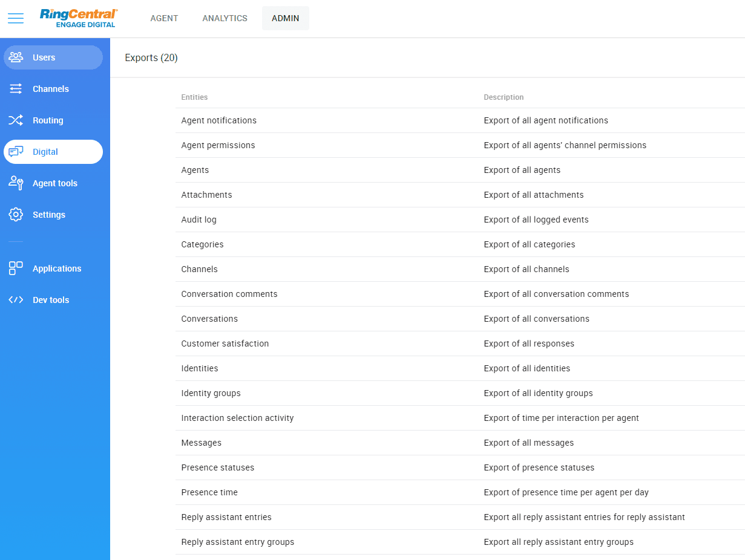745x560 pixels.
Task: Click the Settings gear icon
Action: pyautogui.click(x=16, y=215)
